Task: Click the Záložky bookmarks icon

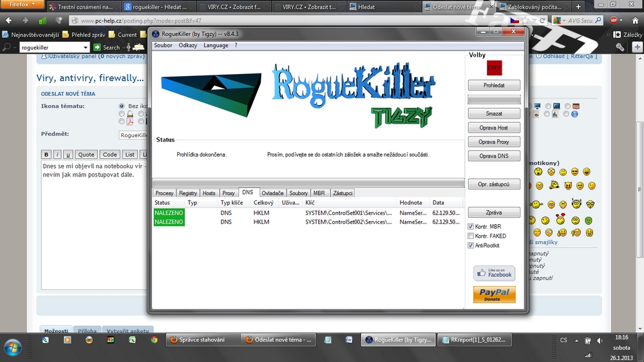Action: click(x=617, y=35)
